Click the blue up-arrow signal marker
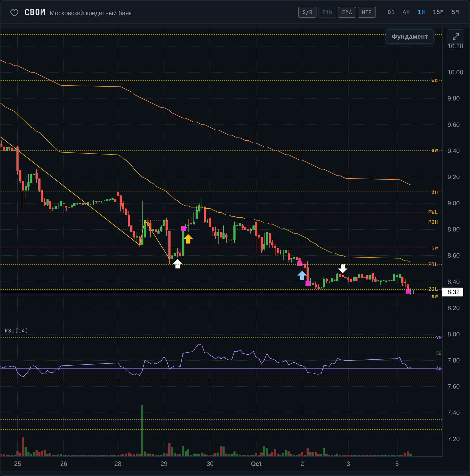The width and height of the screenshot is (470, 476). coord(302,276)
